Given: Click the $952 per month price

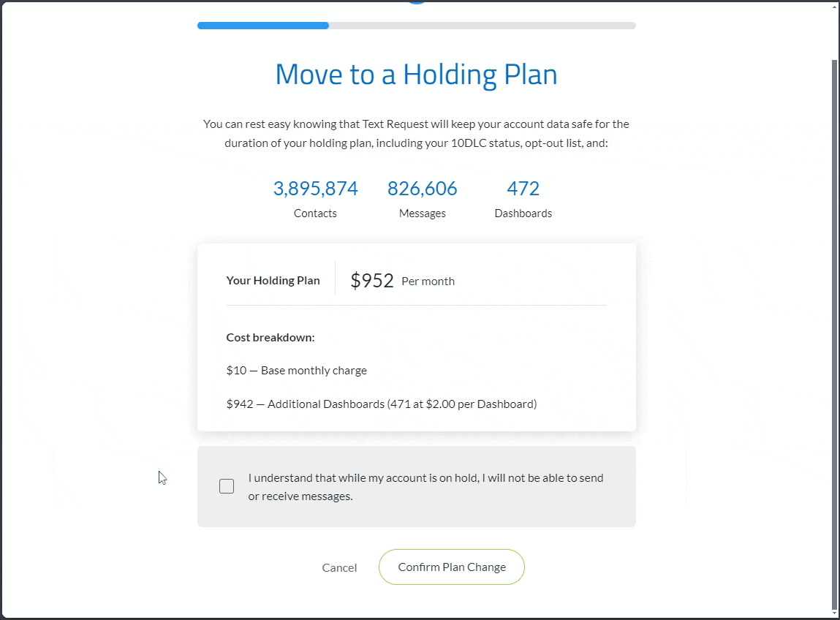Looking at the screenshot, I should tap(372, 281).
